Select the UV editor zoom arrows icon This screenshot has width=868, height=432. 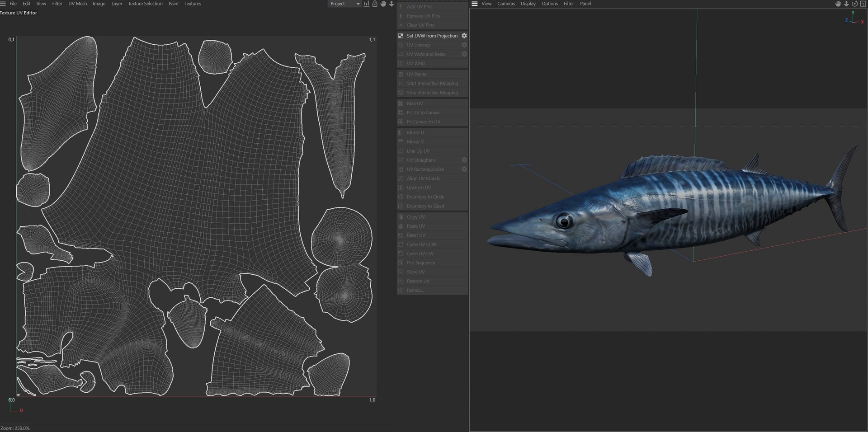point(392,4)
